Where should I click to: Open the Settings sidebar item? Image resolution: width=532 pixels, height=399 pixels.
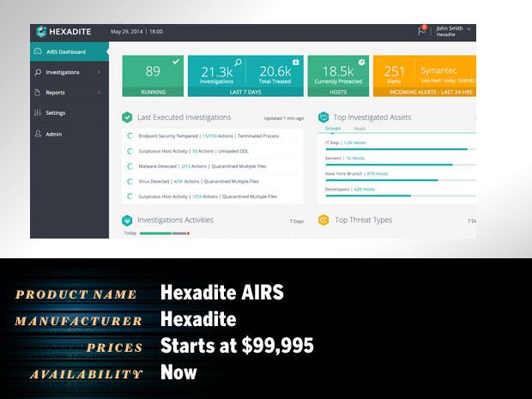(x=70, y=112)
